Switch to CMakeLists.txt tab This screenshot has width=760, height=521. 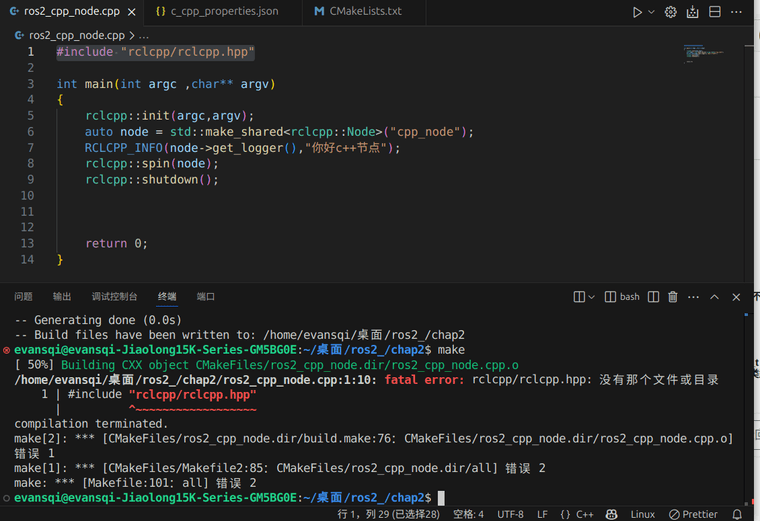click(365, 12)
